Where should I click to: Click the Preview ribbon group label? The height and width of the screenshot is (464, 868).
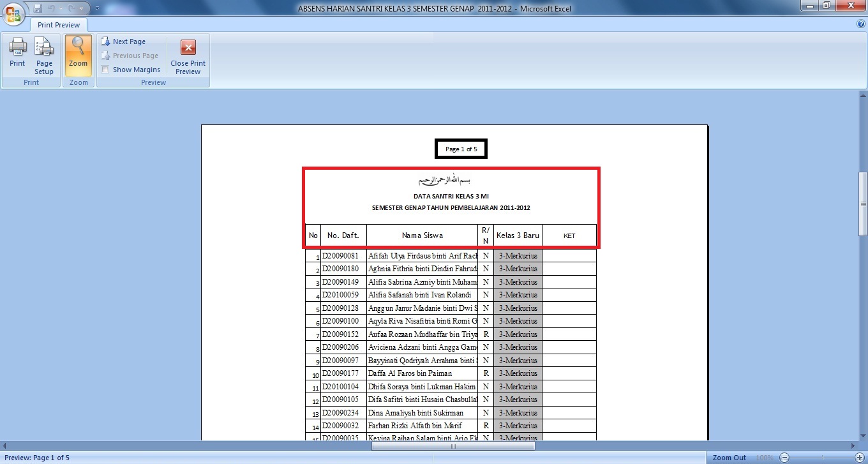pyautogui.click(x=153, y=82)
